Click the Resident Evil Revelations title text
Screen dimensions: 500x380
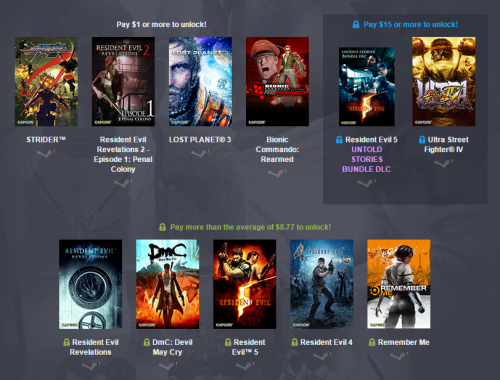pyautogui.click(x=94, y=347)
